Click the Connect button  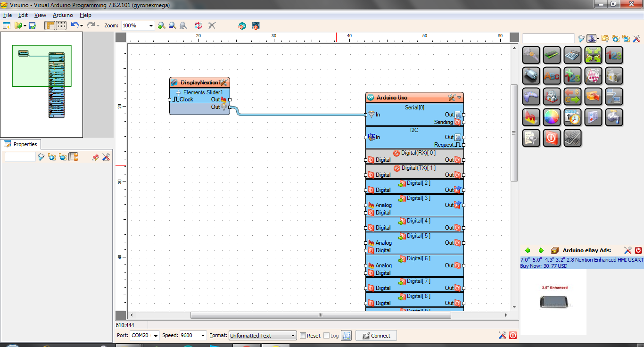tap(376, 335)
